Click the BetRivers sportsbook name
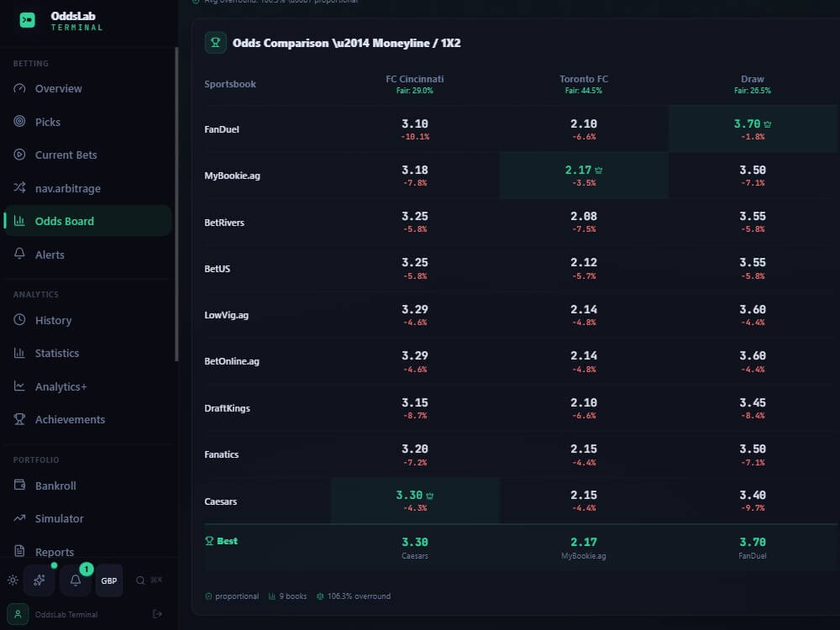This screenshot has width=840, height=630. [x=224, y=223]
